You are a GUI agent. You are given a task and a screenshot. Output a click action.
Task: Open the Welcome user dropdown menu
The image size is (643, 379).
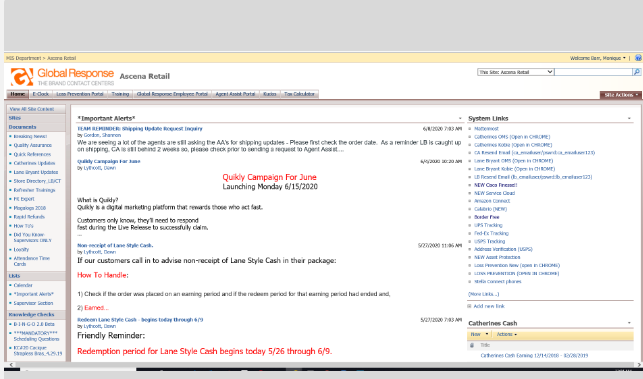597,58
